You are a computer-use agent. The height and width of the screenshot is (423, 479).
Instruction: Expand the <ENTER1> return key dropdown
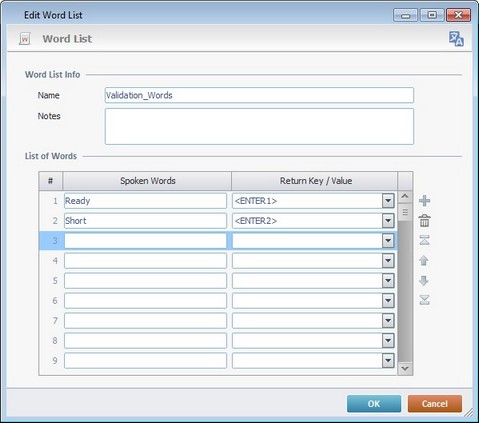388,201
